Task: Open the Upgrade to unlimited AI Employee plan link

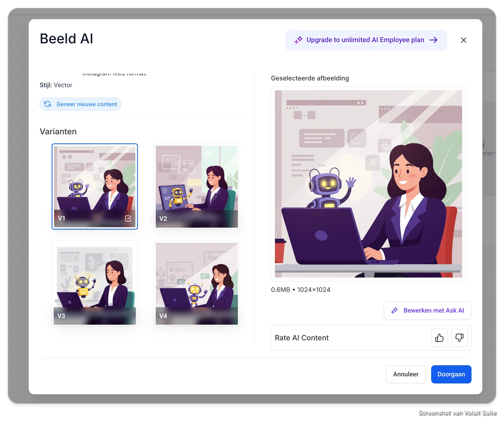Action: click(365, 40)
